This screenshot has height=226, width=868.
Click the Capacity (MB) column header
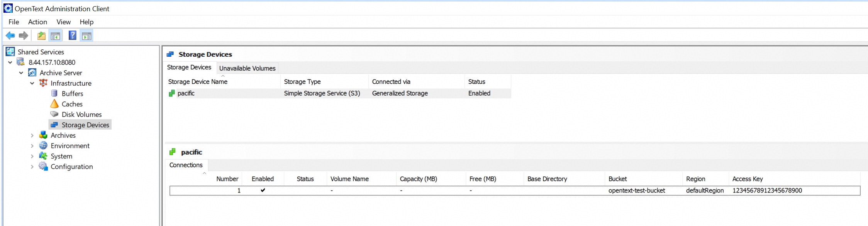[431, 179]
